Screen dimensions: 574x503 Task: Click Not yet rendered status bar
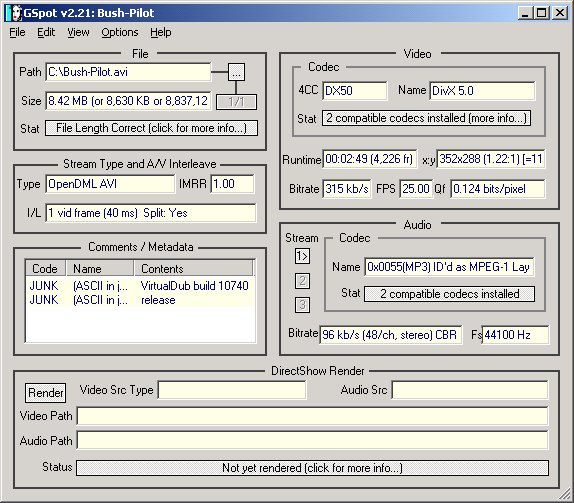click(x=312, y=468)
